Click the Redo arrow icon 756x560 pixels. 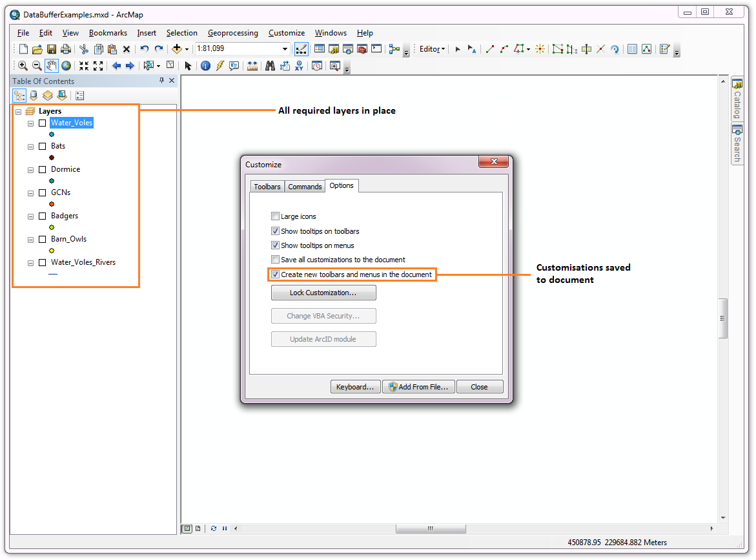159,48
